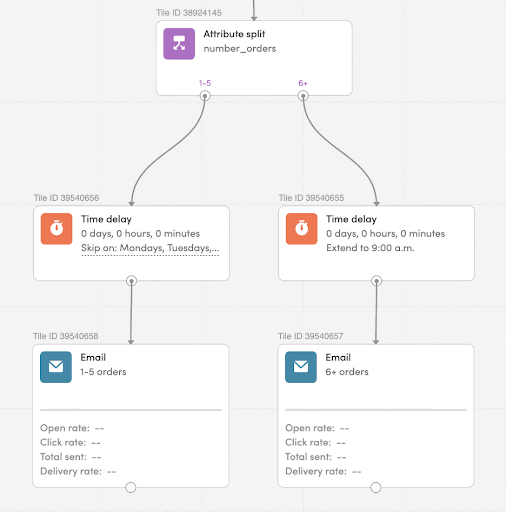The width and height of the screenshot is (506, 512).
Task: Open the Attribute split number_orders tile
Action: pyautogui.click(x=254, y=58)
